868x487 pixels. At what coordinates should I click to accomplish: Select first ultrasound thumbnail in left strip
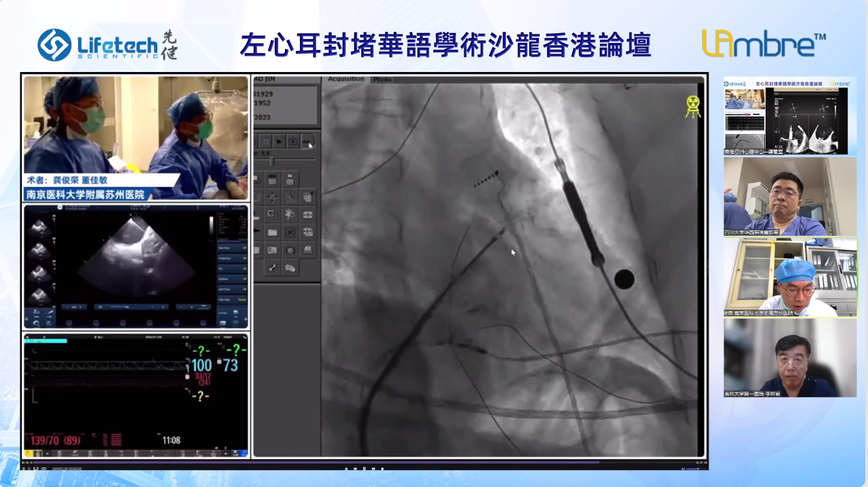pos(40,227)
